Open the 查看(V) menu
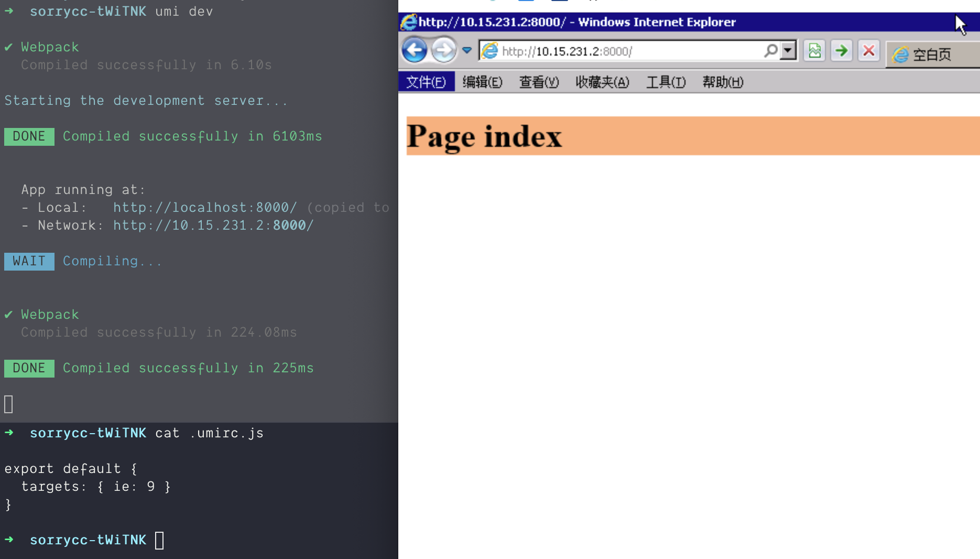Screen dimensions: 980x559 pos(539,82)
